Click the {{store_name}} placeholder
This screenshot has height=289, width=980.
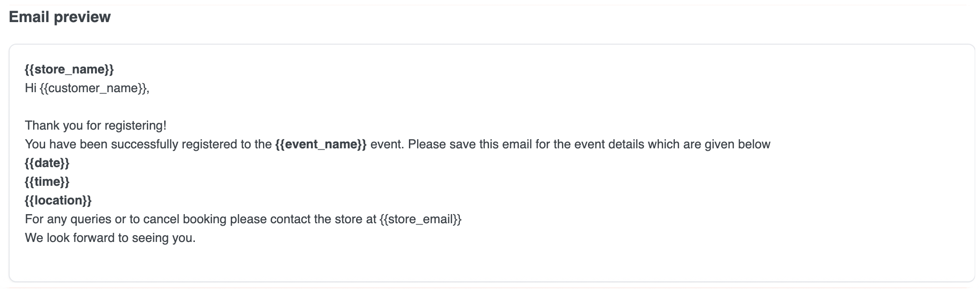click(x=69, y=70)
